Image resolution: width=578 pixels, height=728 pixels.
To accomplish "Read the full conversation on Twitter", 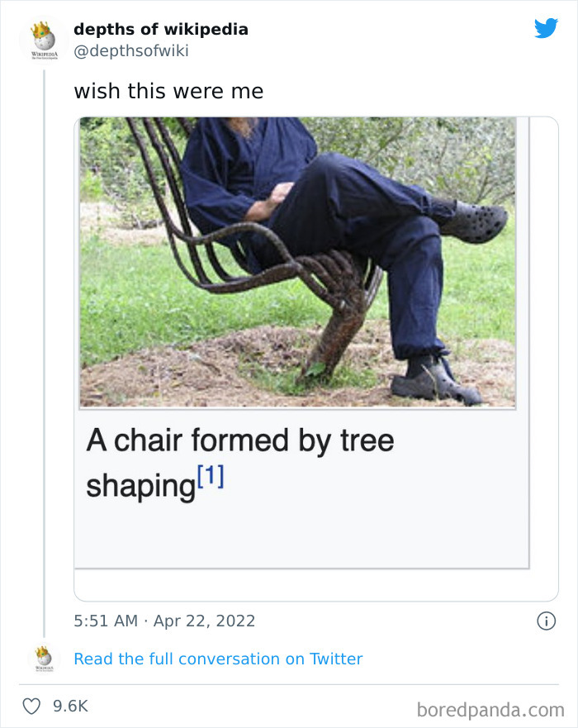I will tap(218, 659).
